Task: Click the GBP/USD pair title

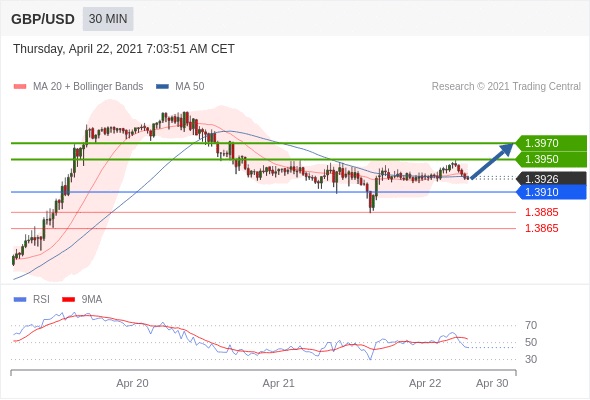Action: pyautogui.click(x=43, y=19)
